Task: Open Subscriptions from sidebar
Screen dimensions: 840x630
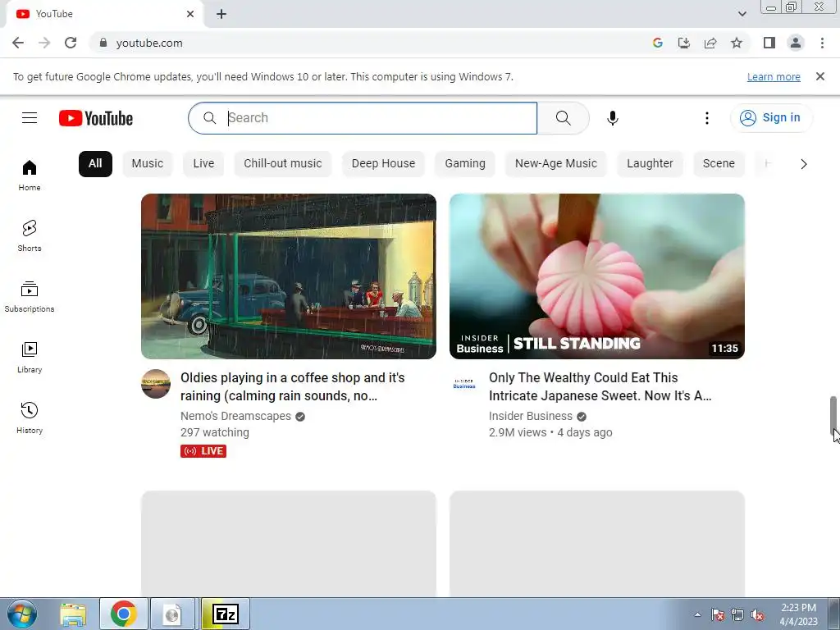Action: [x=30, y=297]
